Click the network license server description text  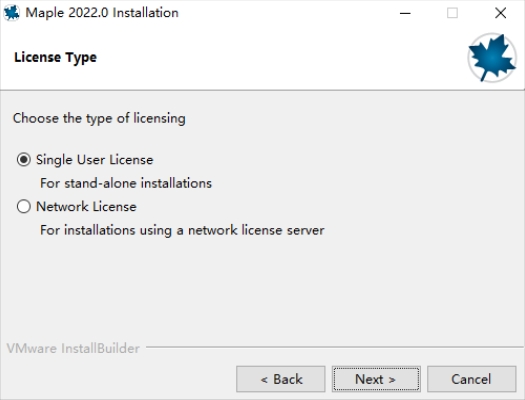click(x=182, y=230)
